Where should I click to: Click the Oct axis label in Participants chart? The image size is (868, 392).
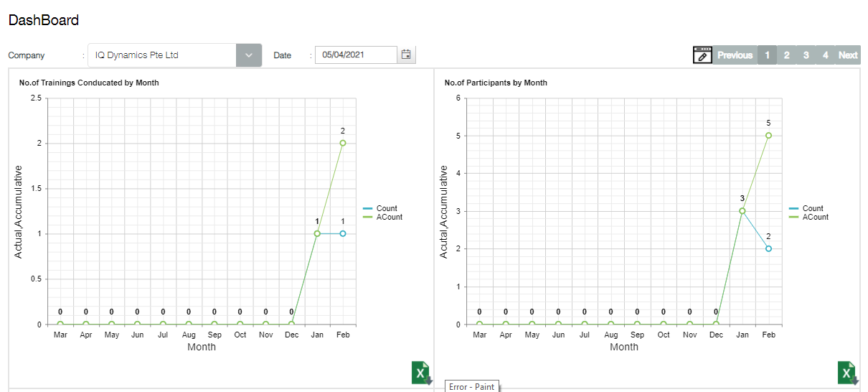(x=664, y=335)
